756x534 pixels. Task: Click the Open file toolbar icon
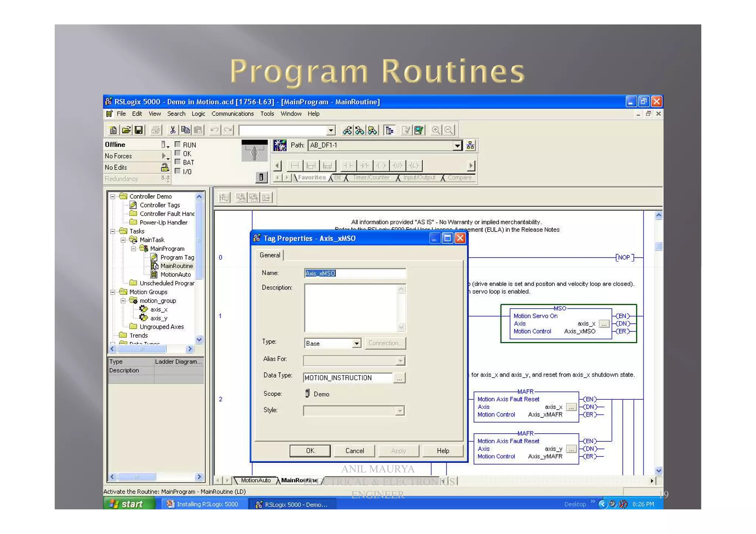tap(126, 130)
